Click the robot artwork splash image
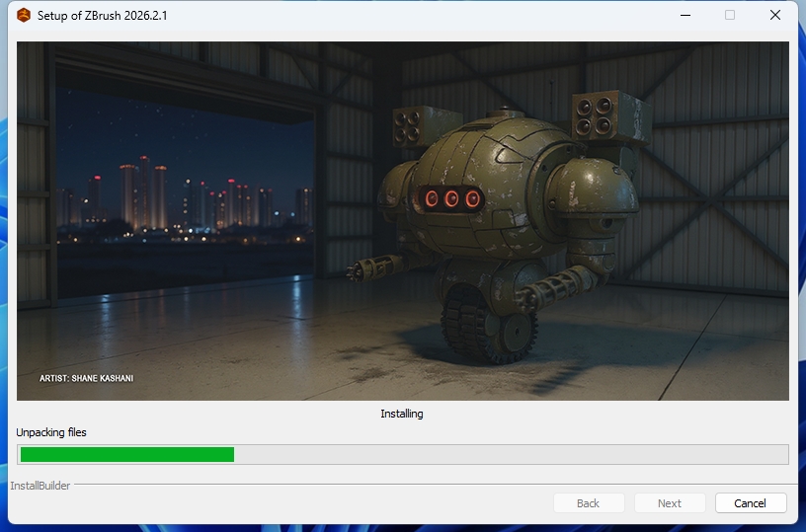Viewport: 806px width, 532px height. (x=402, y=221)
